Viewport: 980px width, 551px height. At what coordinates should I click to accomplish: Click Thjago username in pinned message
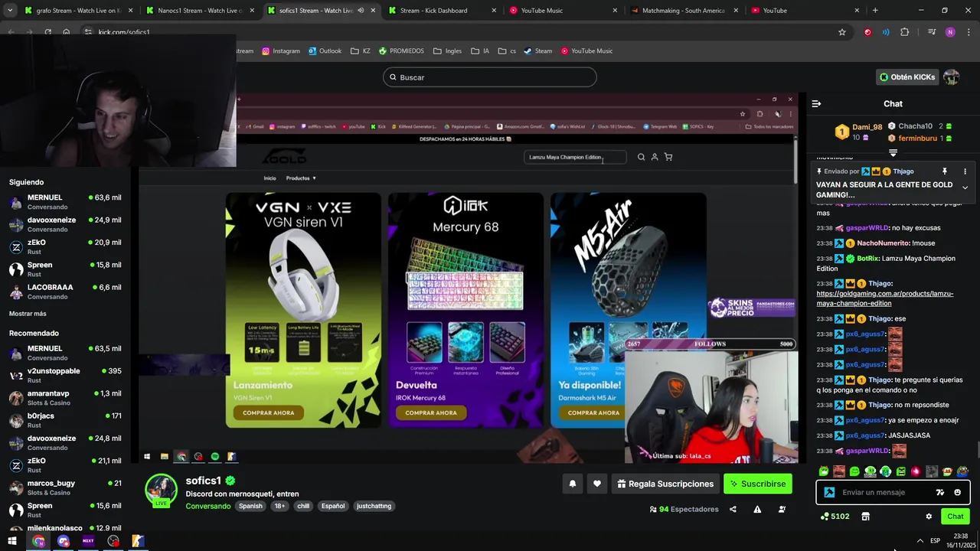point(903,171)
